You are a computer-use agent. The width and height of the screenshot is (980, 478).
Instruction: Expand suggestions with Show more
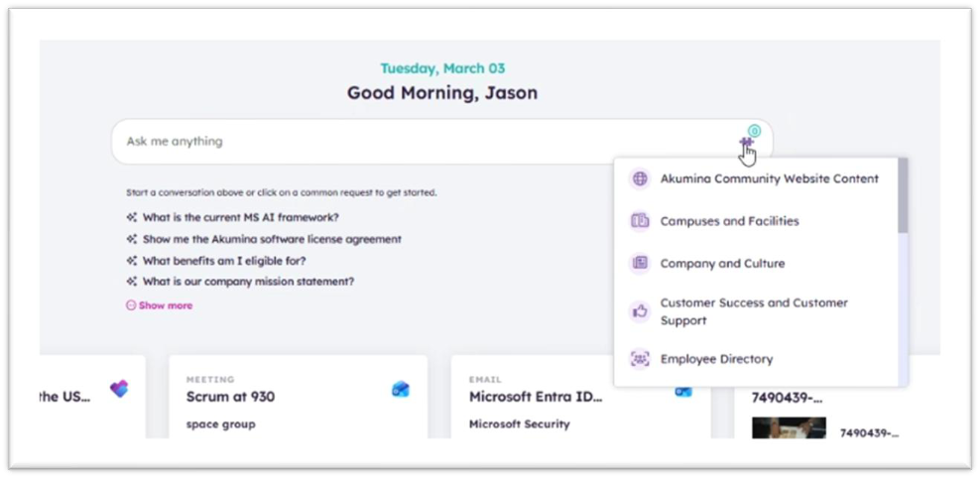click(x=165, y=305)
